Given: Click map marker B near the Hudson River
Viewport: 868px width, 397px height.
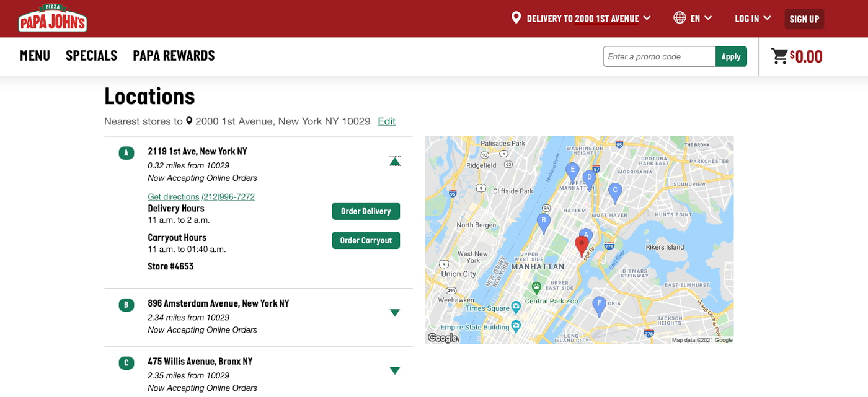Looking at the screenshot, I should 543,222.
